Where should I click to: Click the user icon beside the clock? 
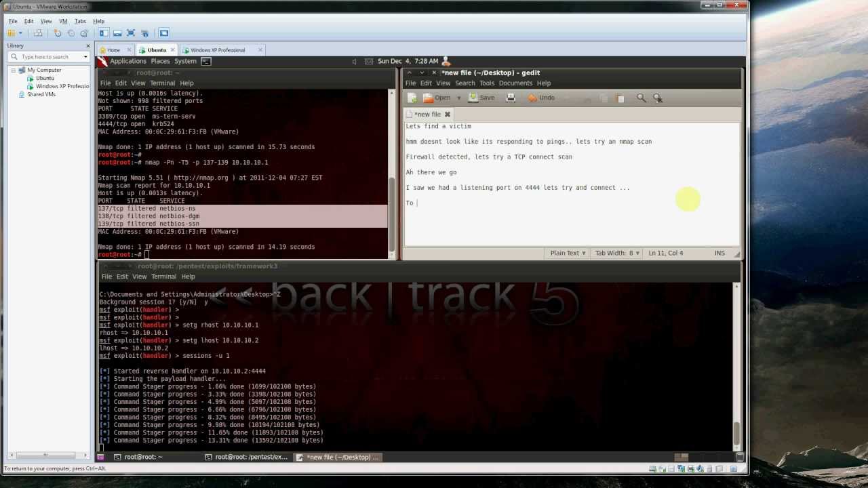446,61
